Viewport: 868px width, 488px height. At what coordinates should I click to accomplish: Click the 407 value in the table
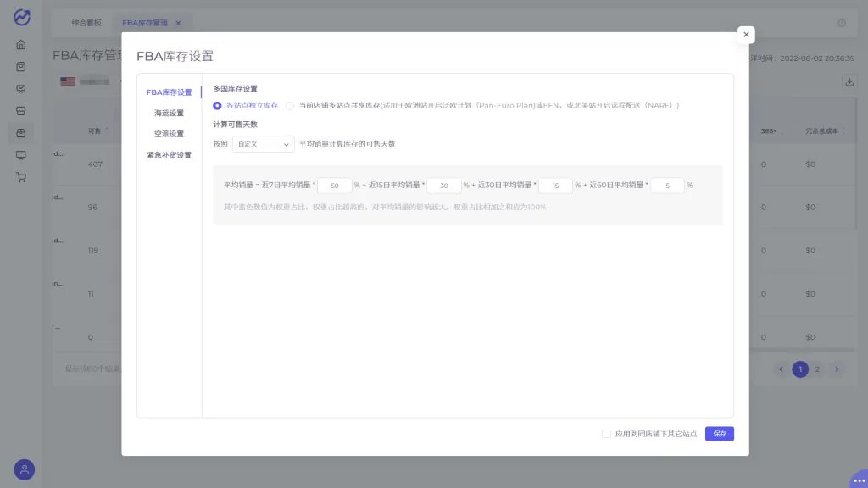click(x=95, y=164)
